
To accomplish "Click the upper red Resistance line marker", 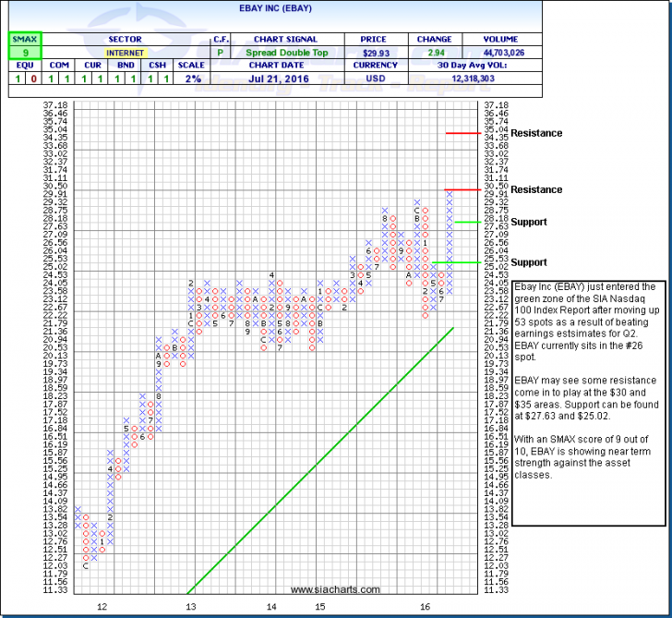I will point(462,133).
